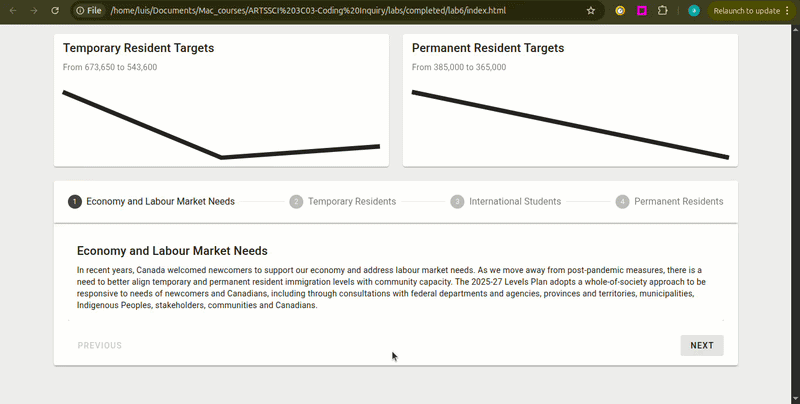Open the Extensions puzzle-piece menu

coord(663,10)
